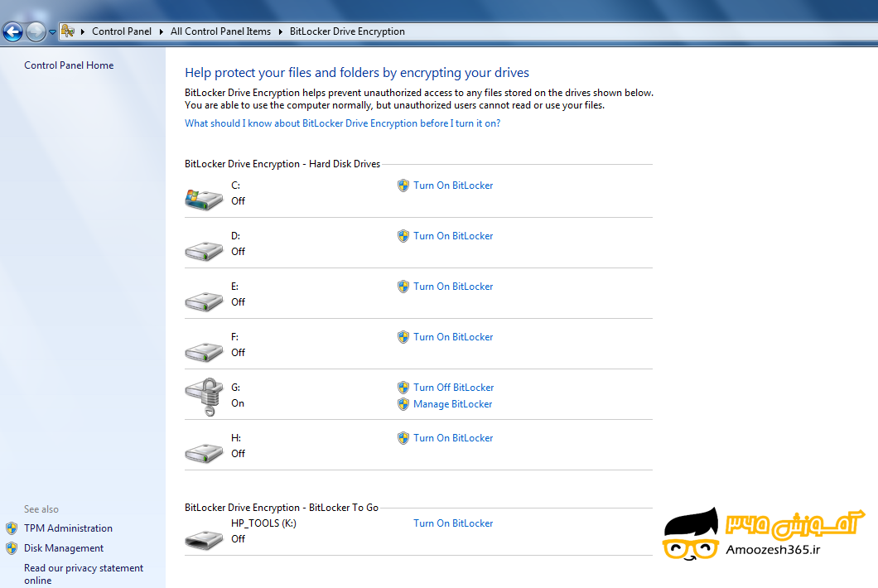Turn On BitLocker for drive D:
Screen dimensions: 878x588
[x=454, y=236]
